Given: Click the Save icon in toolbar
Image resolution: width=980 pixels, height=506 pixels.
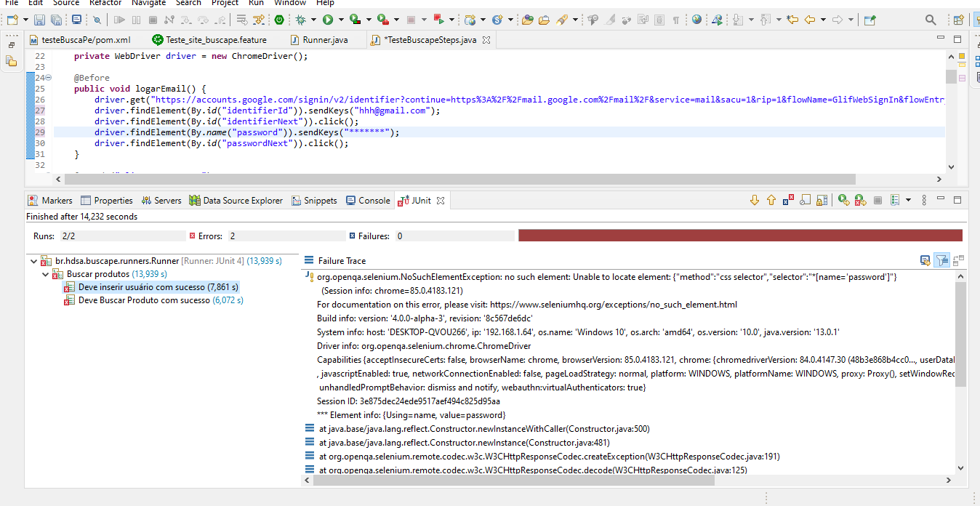Looking at the screenshot, I should [x=39, y=20].
